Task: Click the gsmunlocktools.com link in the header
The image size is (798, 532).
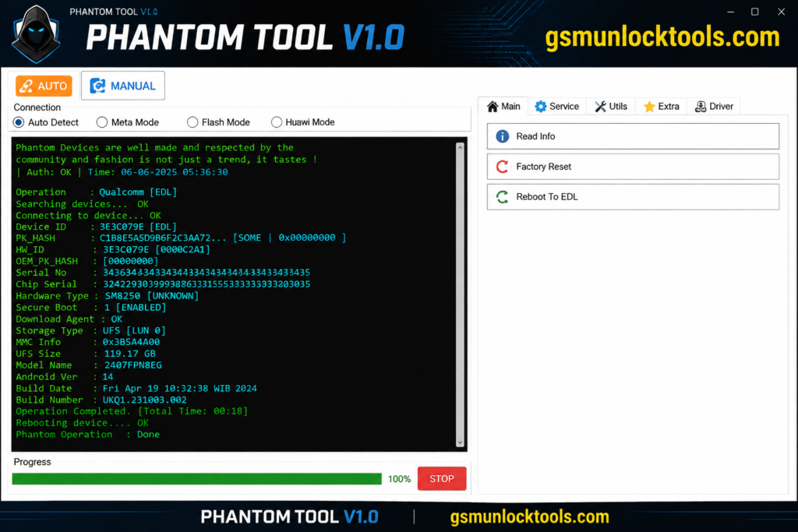Action: pos(662,37)
